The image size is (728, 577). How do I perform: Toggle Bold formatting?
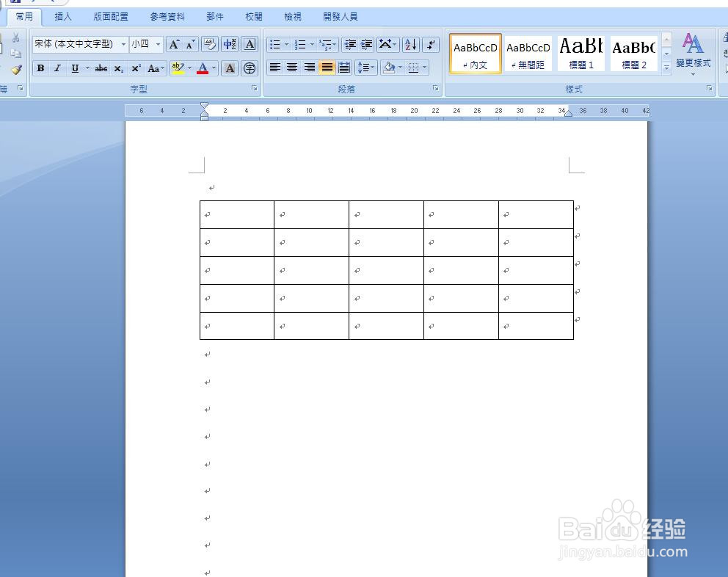coord(41,69)
